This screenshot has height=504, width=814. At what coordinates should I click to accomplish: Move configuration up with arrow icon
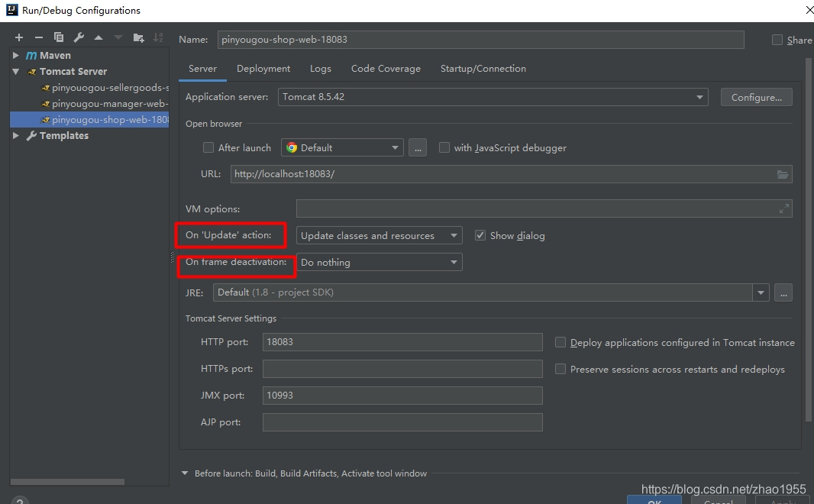pos(99,37)
